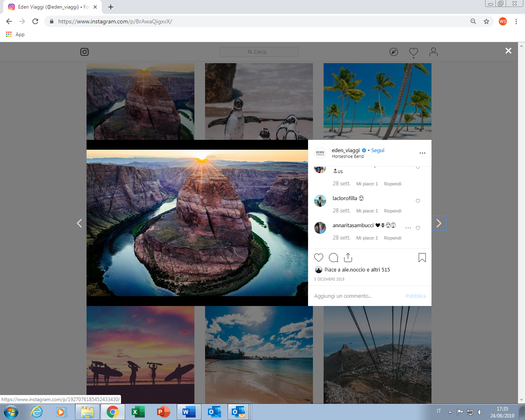
Task: Launch Internet Explorer from taskbar
Action: [x=37, y=412]
